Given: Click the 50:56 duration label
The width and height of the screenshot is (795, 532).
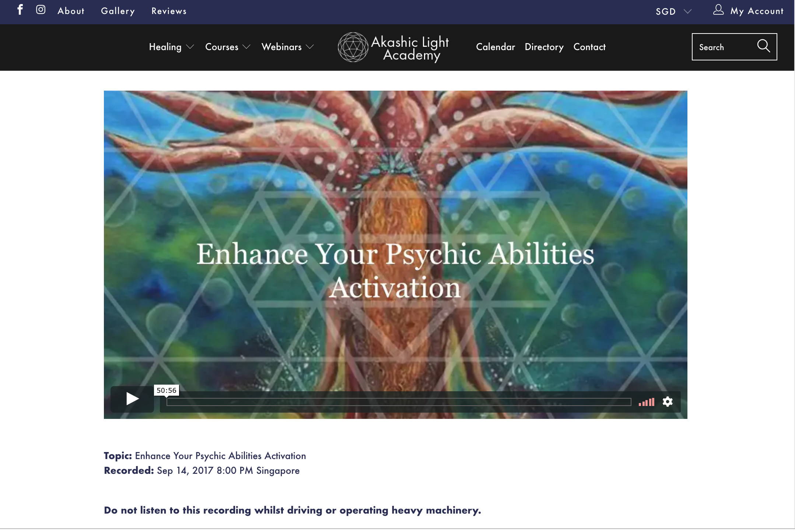Looking at the screenshot, I should tap(167, 391).
